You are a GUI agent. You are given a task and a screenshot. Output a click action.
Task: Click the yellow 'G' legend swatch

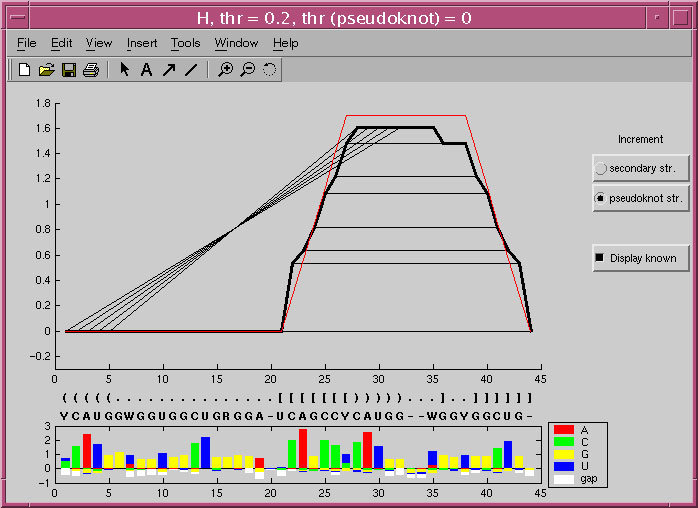564,454
